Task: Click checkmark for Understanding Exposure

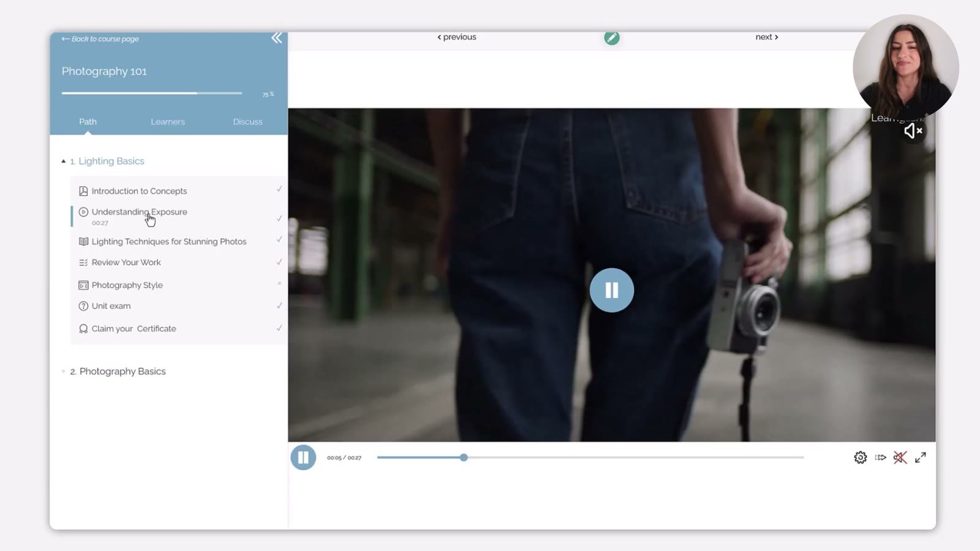Action: [279, 218]
